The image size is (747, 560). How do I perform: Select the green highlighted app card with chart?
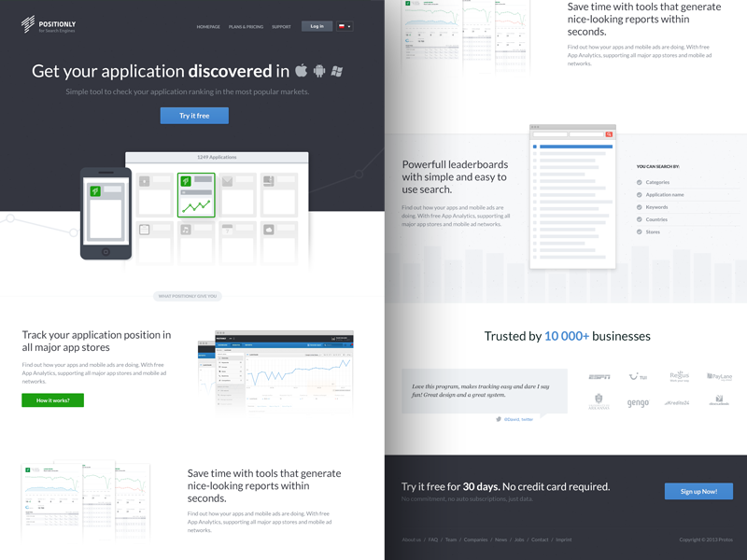pos(196,195)
